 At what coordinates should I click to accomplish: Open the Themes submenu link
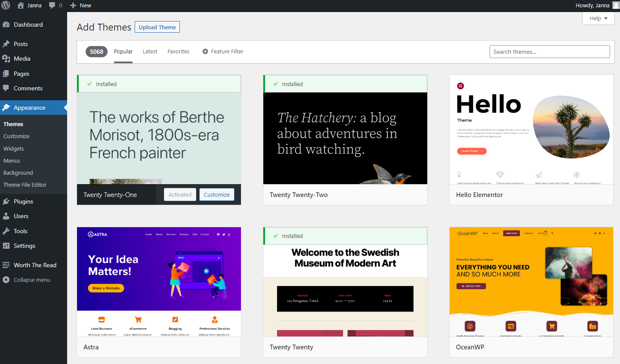13,124
